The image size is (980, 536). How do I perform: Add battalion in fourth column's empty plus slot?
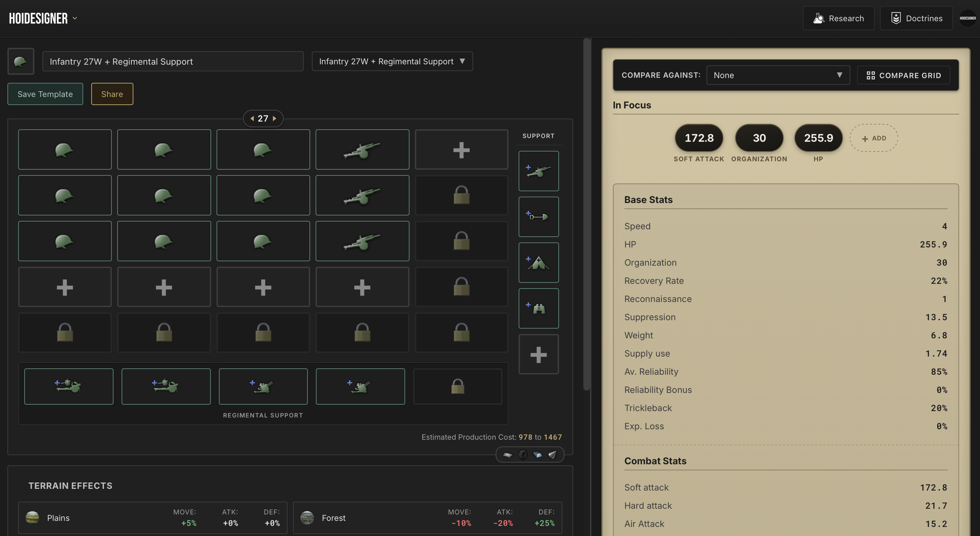363,287
